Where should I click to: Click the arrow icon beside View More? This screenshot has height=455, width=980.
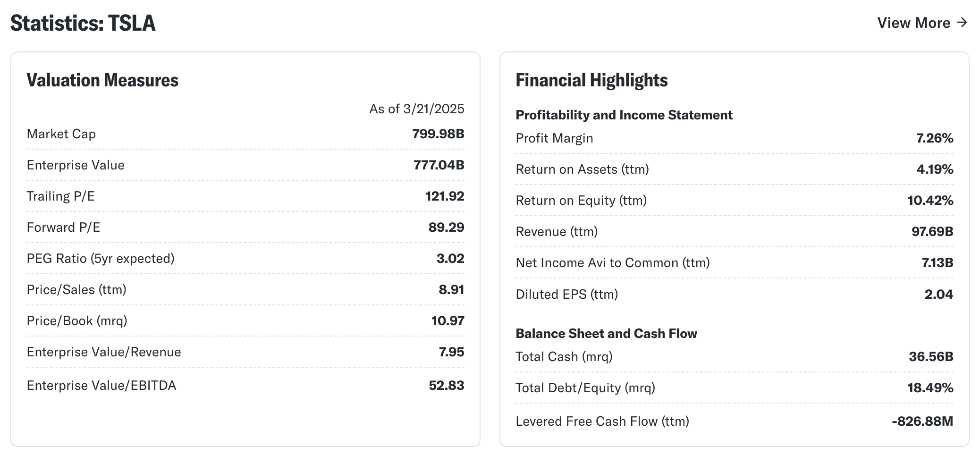pos(962,22)
